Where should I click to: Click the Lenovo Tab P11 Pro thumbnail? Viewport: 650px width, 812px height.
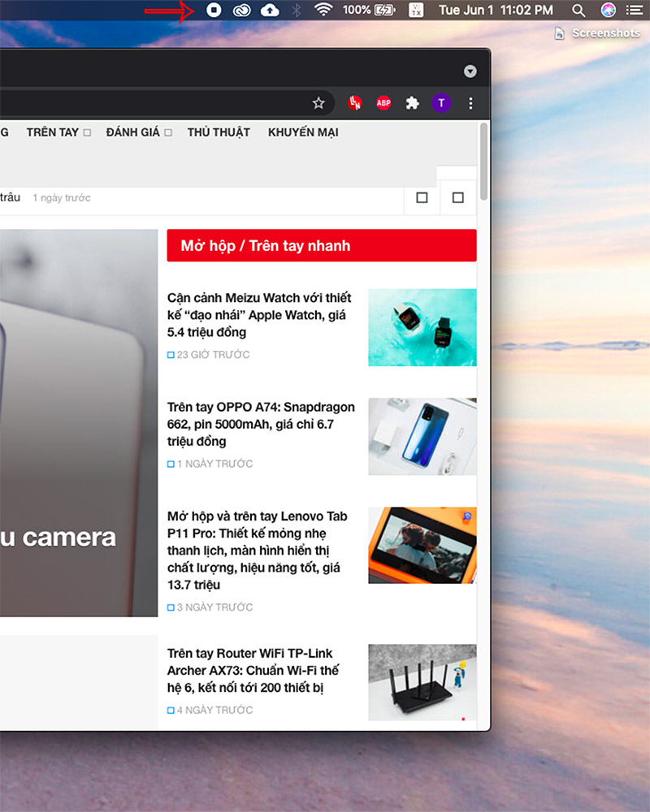coord(422,546)
